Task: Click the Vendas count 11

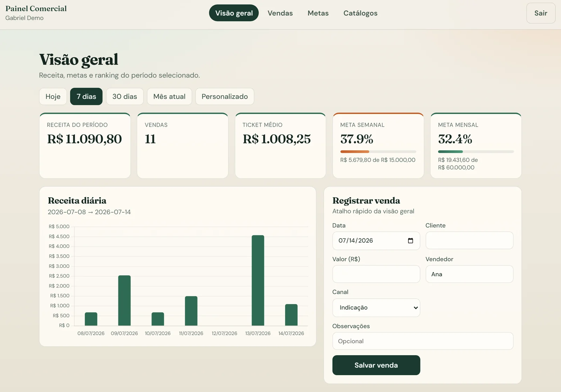Action: point(150,139)
